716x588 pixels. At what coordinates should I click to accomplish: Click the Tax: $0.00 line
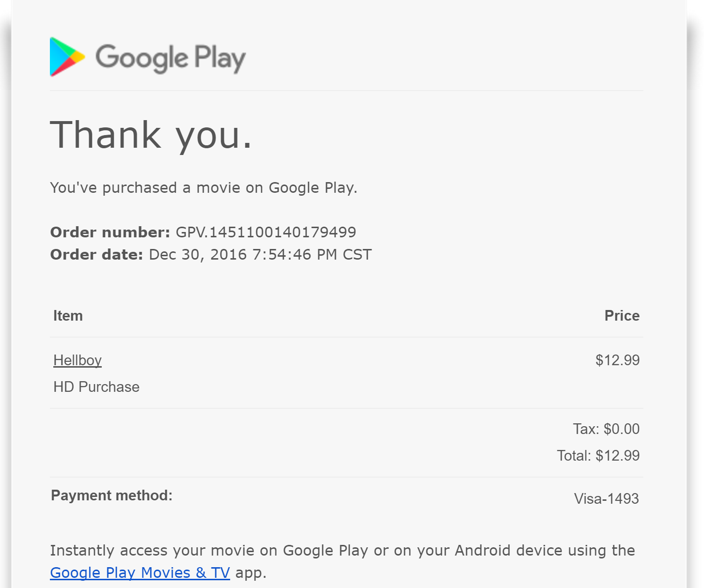point(607,429)
